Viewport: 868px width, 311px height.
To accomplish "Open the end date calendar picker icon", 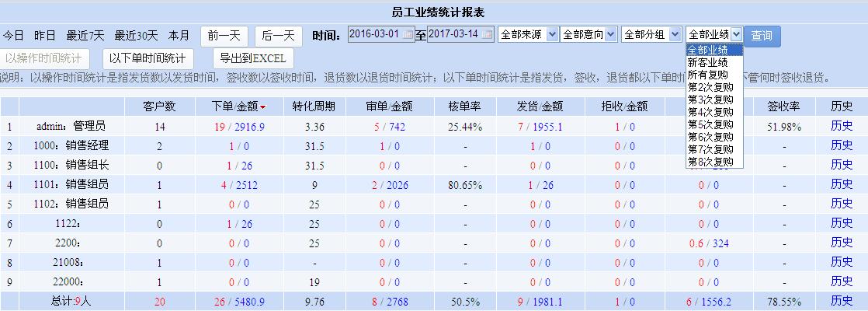I will click(x=487, y=35).
